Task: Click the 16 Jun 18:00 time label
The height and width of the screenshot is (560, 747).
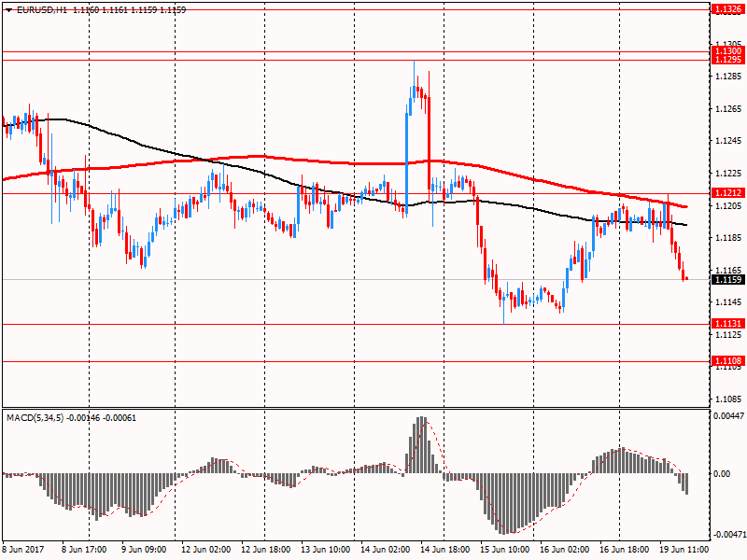Action: [x=624, y=549]
